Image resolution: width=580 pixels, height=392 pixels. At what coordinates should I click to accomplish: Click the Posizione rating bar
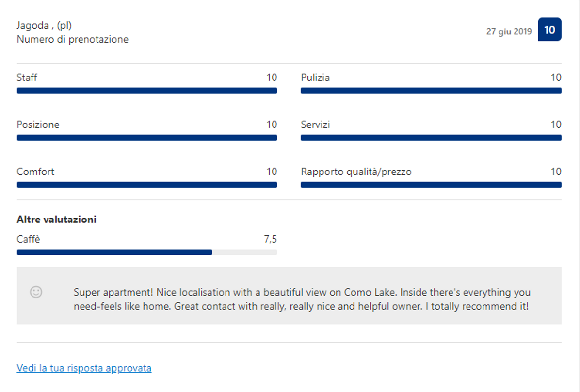[146, 138]
